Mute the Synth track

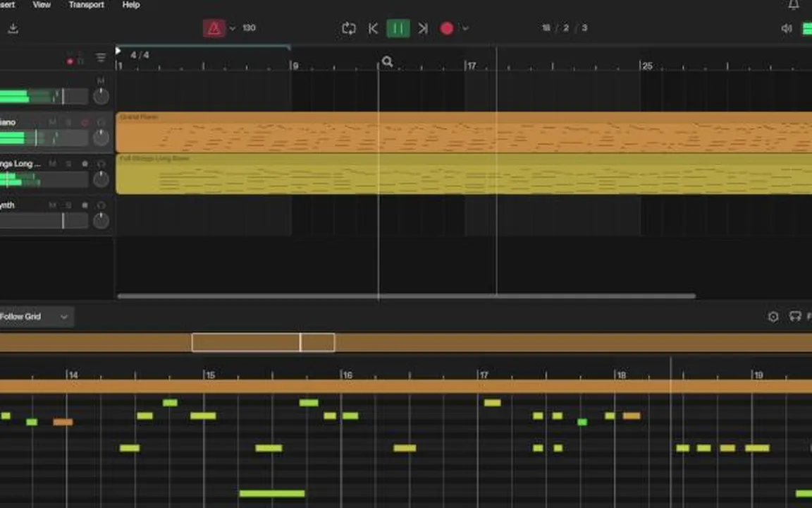(x=52, y=205)
